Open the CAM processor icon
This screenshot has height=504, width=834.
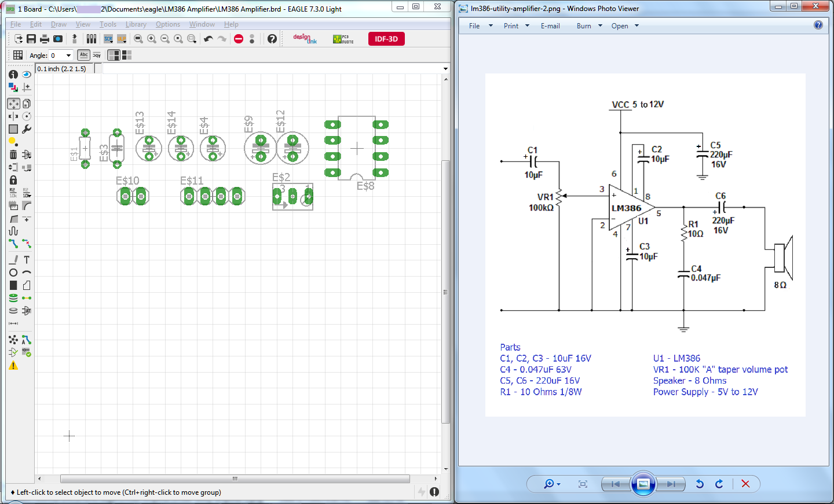pyautogui.click(x=58, y=39)
